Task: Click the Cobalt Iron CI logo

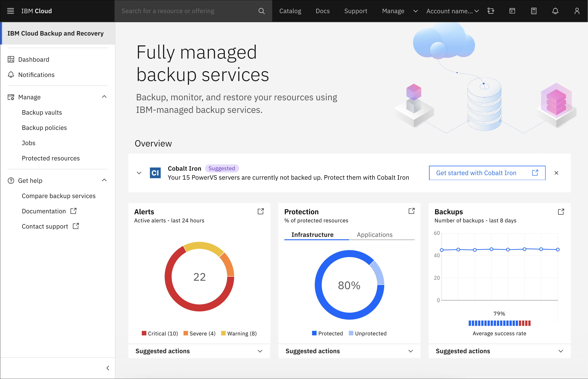Action: [x=155, y=173]
